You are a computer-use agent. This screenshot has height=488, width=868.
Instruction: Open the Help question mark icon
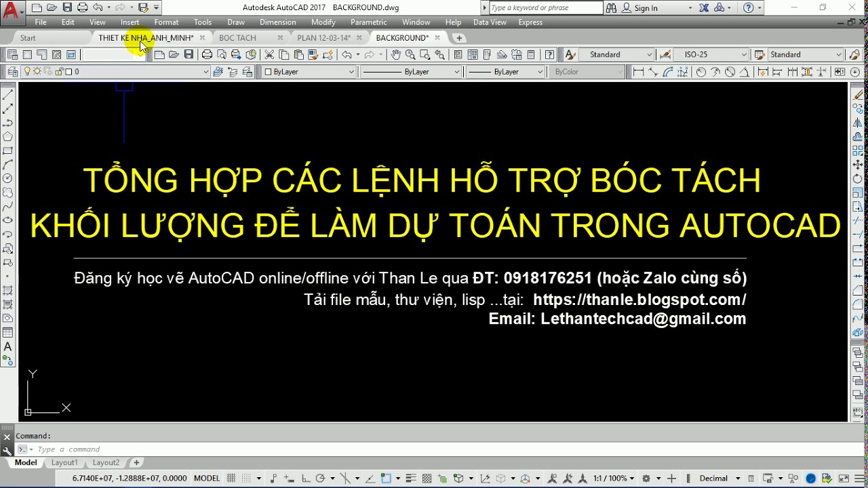(x=550, y=54)
